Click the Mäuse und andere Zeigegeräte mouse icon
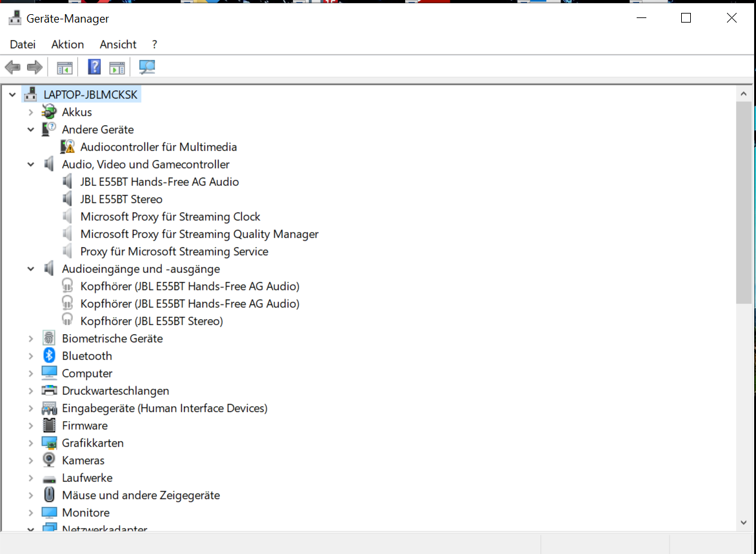This screenshot has height=554, width=756. (x=49, y=495)
